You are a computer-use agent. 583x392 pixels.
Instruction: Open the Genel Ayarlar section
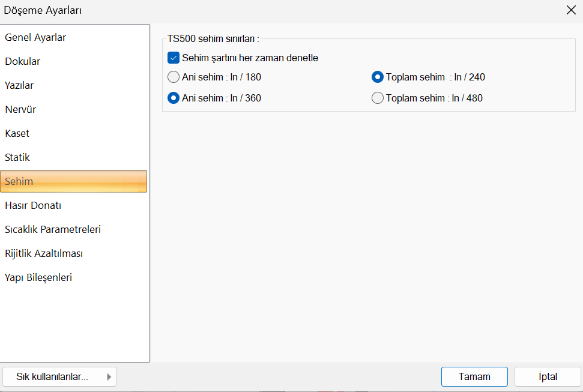[x=35, y=37]
